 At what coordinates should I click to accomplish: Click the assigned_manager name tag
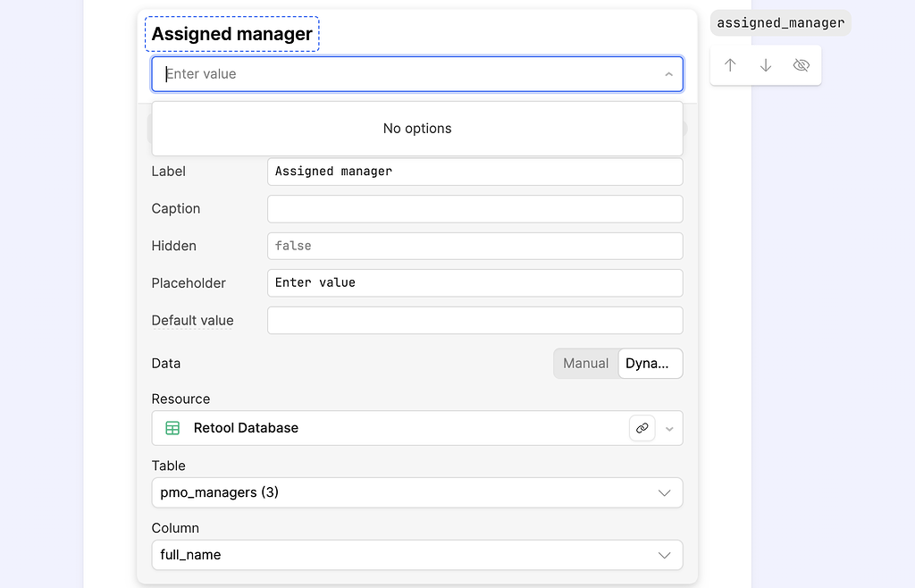(779, 22)
